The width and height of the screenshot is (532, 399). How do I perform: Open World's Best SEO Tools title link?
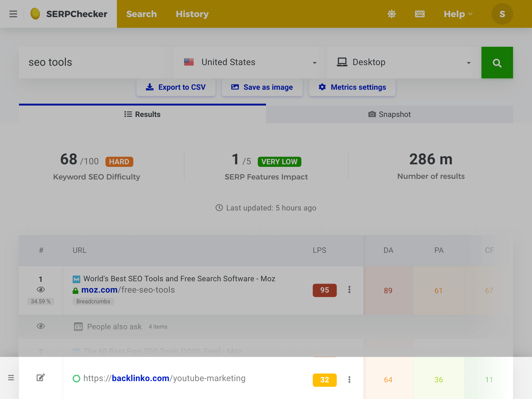coord(179,278)
